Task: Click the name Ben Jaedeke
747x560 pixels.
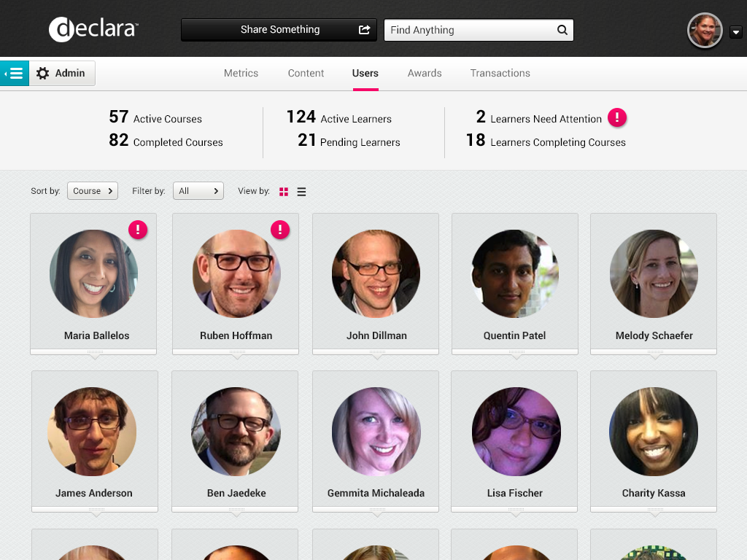Action: [x=236, y=493]
